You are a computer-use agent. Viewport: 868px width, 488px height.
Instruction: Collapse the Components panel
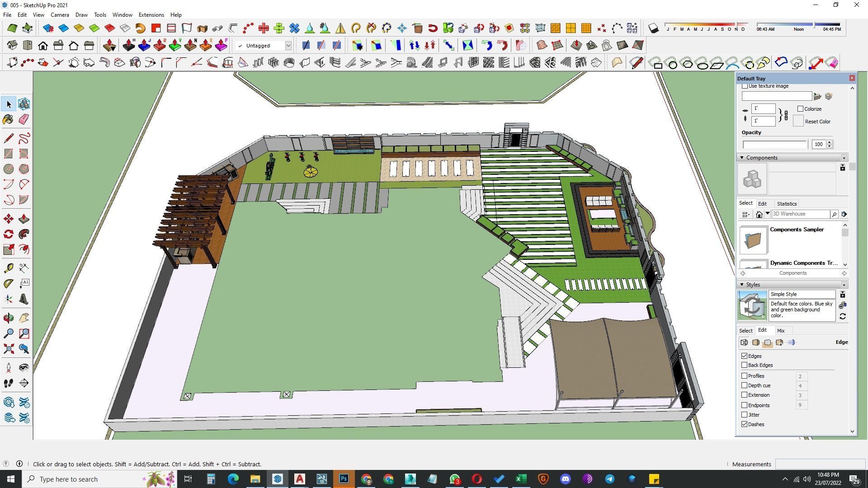742,158
